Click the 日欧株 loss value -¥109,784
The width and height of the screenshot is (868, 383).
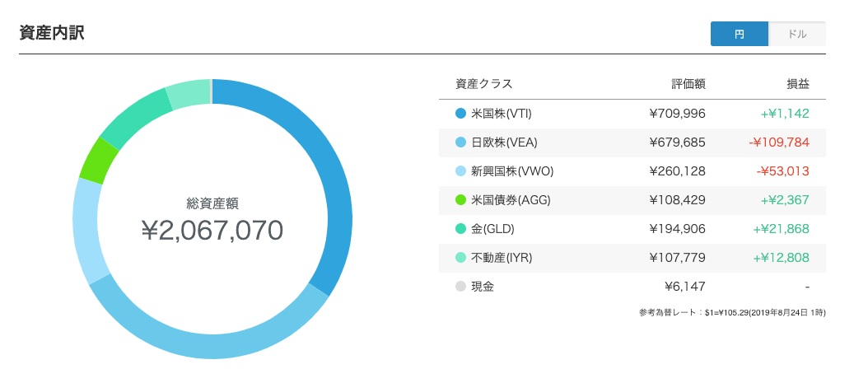779,142
